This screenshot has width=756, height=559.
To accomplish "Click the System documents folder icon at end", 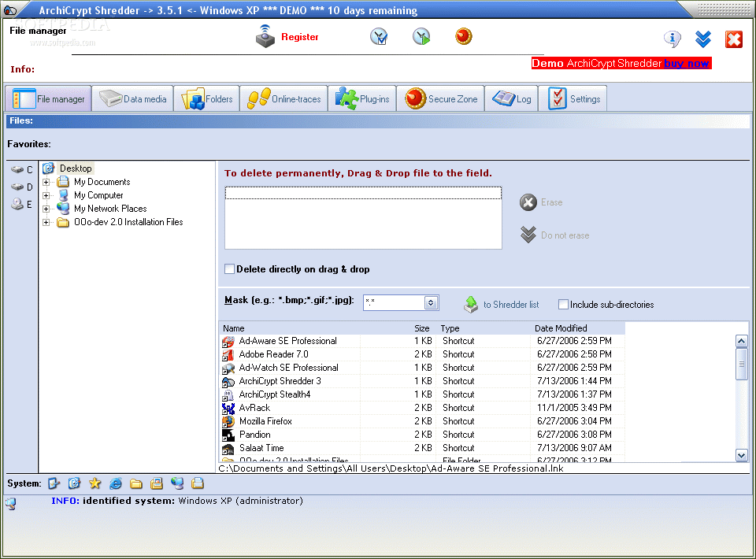I will [x=198, y=483].
